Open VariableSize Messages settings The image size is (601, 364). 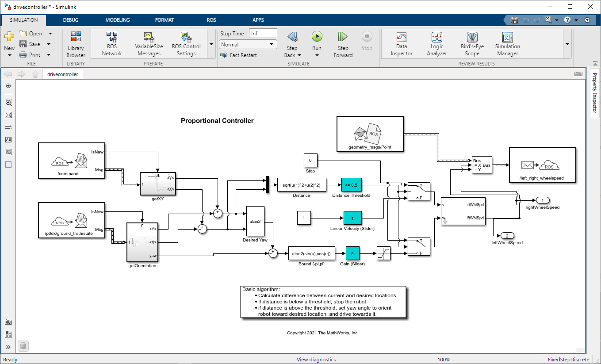coord(149,44)
